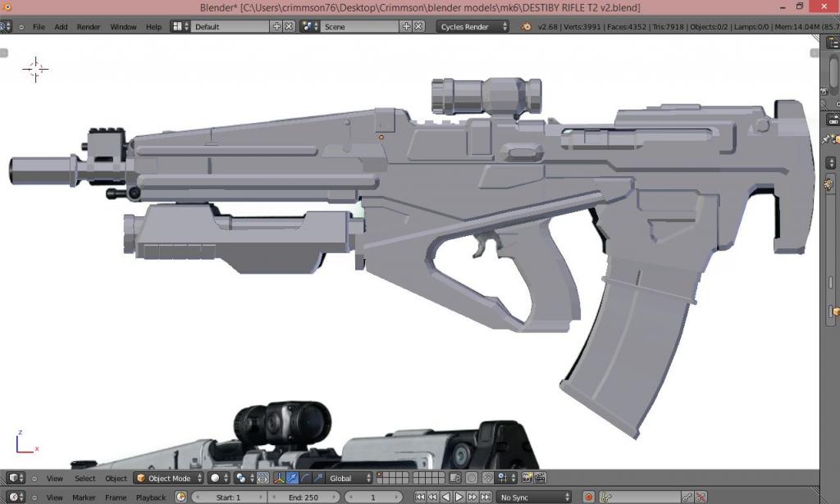Delete the Default screen layout

point(289,26)
